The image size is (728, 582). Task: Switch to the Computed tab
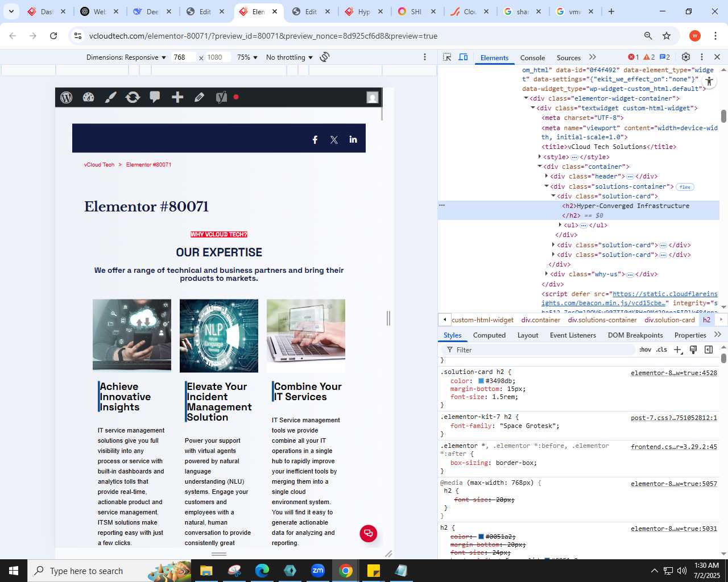pos(489,335)
